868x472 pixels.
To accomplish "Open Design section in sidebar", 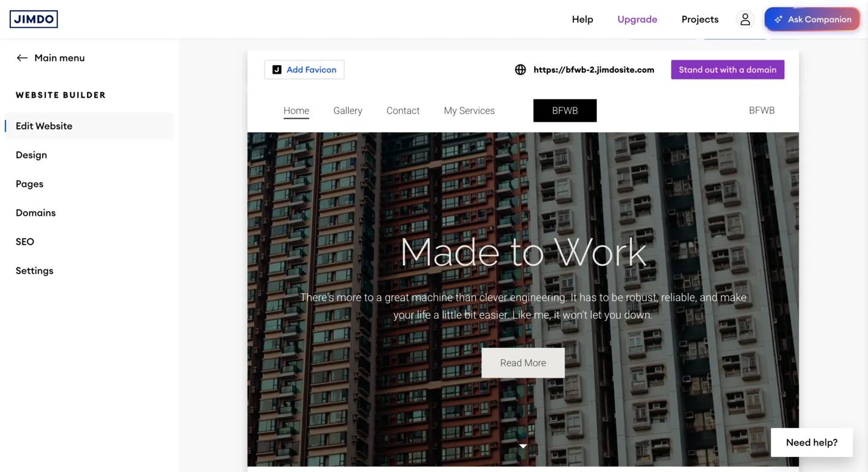I will point(31,155).
